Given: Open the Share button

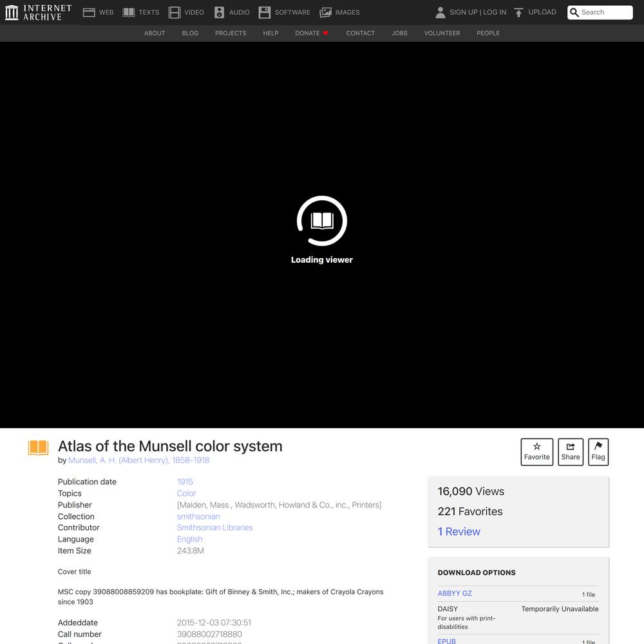Looking at the screenshot, I should [571, 452].
